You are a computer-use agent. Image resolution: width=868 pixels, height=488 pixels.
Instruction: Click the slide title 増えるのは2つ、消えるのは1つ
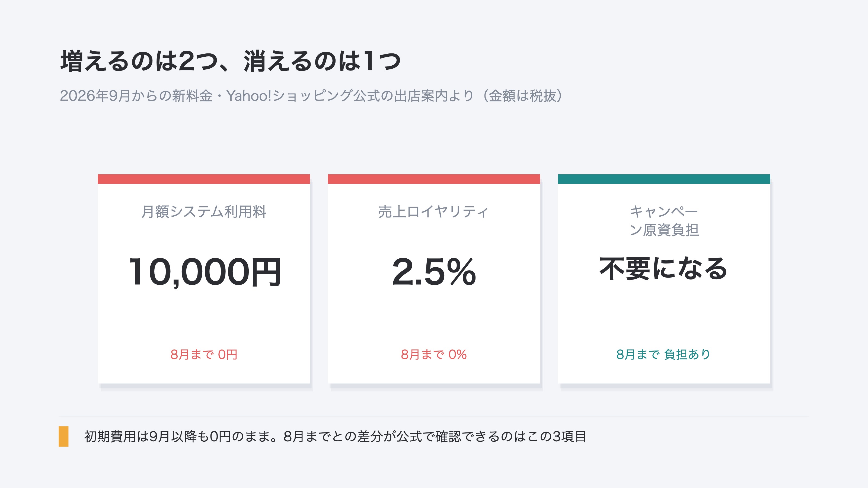click(231, 61)
